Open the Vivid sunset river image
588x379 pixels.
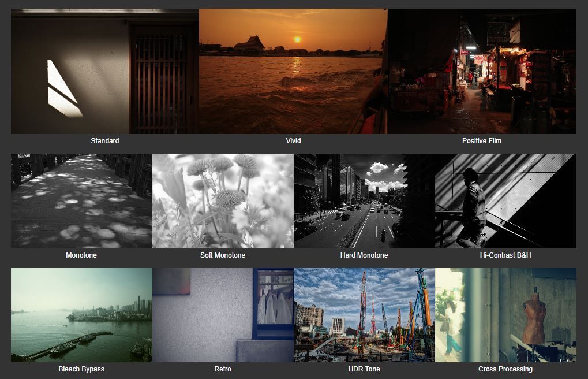pyautogui.click(x=293, y=72)
